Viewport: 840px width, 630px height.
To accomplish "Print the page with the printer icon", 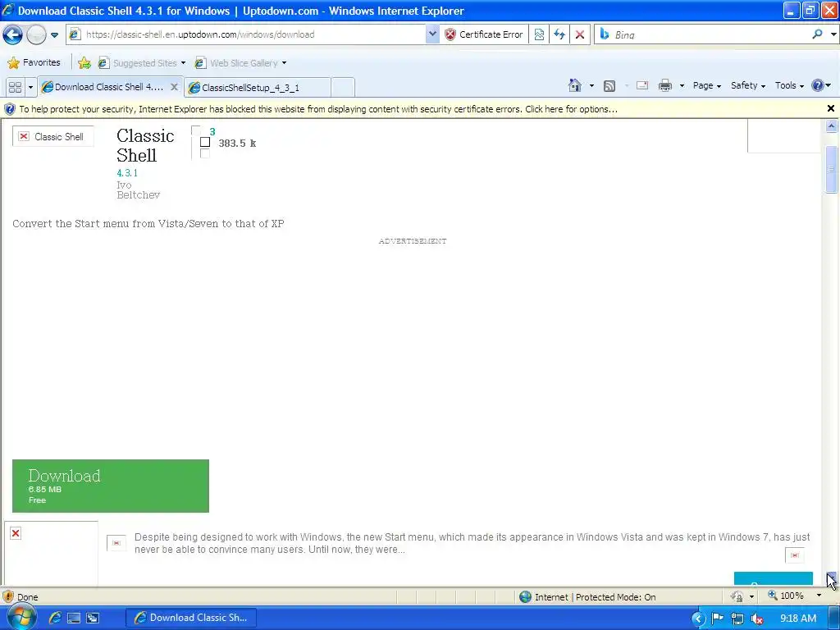I will pos(664,85).
